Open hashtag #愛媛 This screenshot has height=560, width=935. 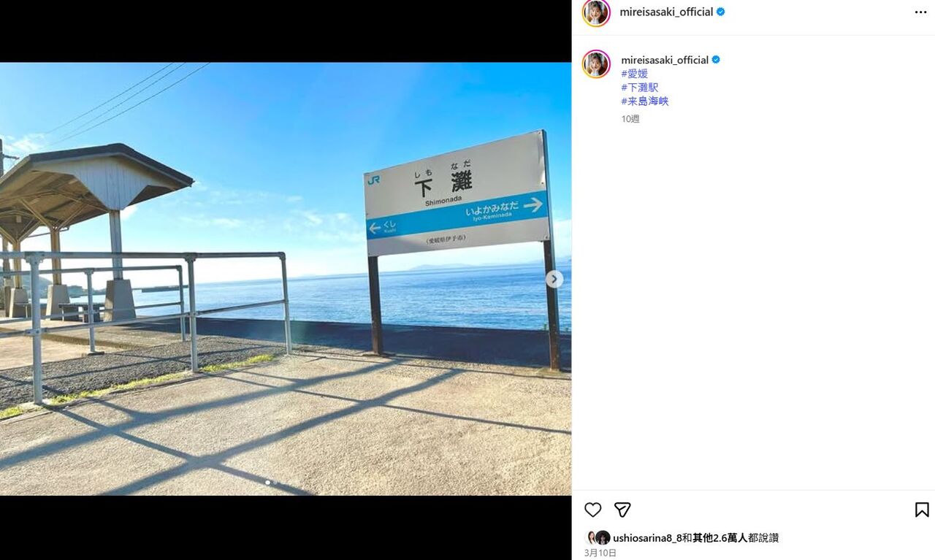(x=635, y=74)
